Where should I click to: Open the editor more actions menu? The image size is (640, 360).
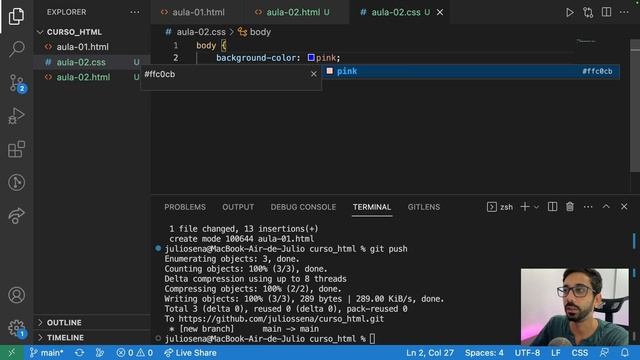click(624, 12)
